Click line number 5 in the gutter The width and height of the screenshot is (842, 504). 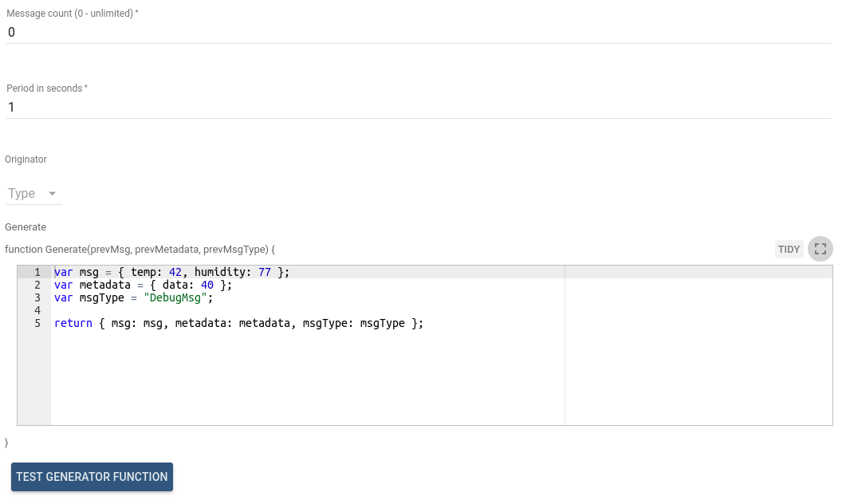pyautogui.click(x=37, y=323)
